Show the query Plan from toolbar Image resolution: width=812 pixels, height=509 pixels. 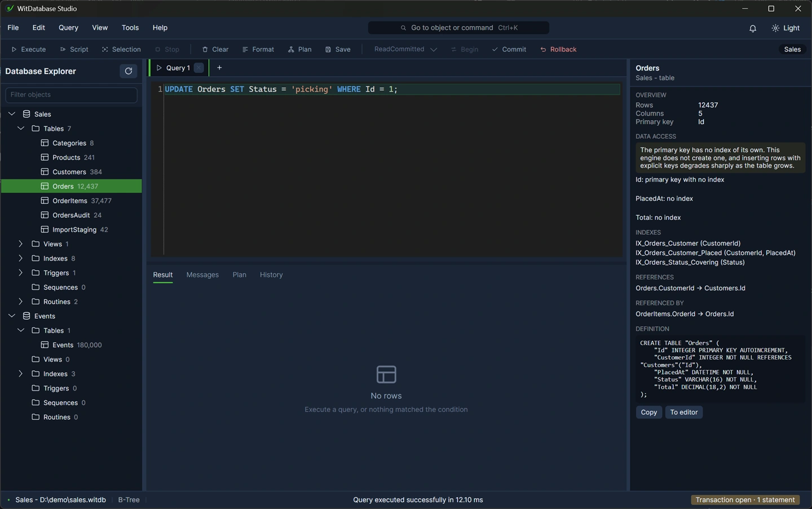click(x=299, y=49)
